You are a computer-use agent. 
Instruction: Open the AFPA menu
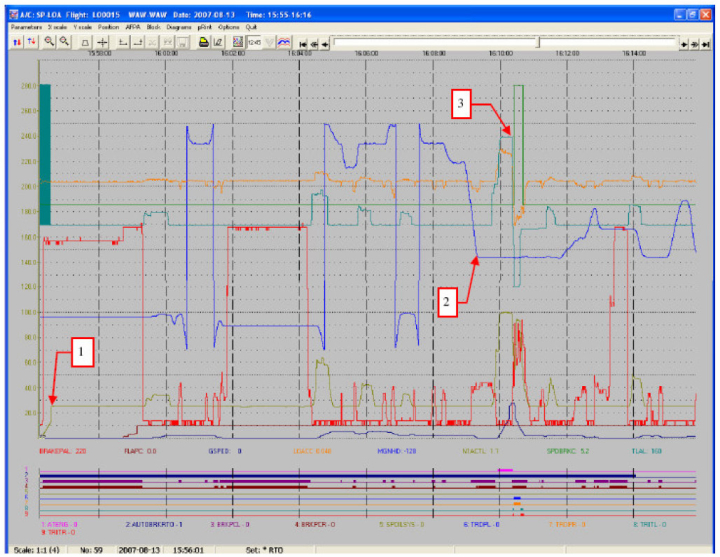pos(133,28)
